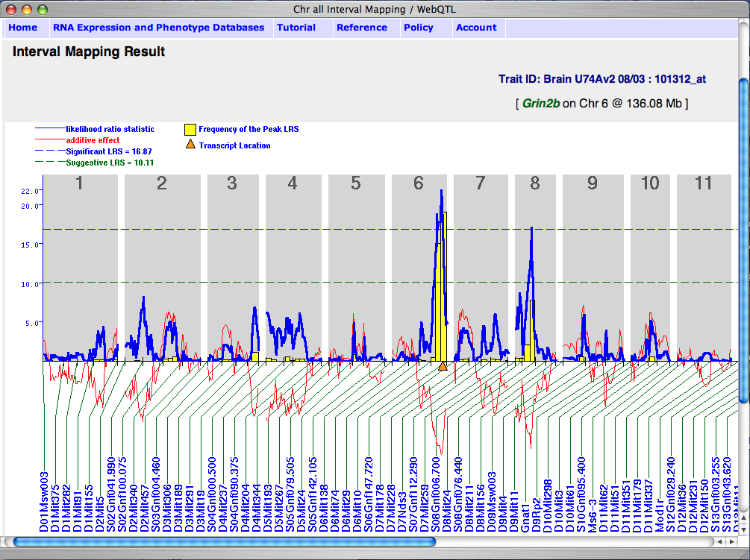This screenshot has height=560, width=750.
Task: Select the chromosome 8 panel header
Action: point(534,183)
